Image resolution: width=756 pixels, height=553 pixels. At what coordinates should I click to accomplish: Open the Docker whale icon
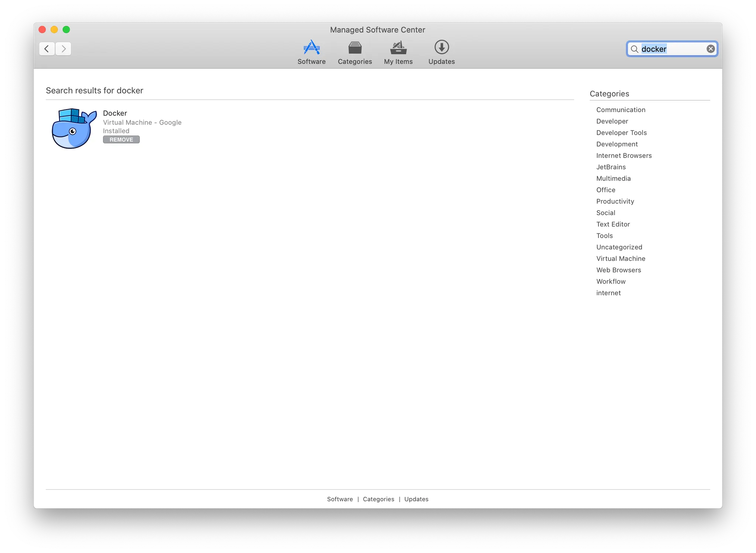point(74,128)
